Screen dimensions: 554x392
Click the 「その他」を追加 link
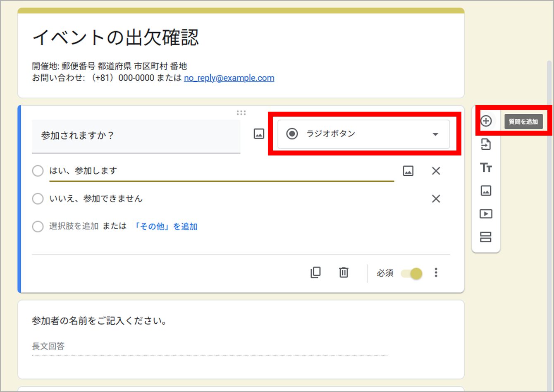(x=166, y=227)
